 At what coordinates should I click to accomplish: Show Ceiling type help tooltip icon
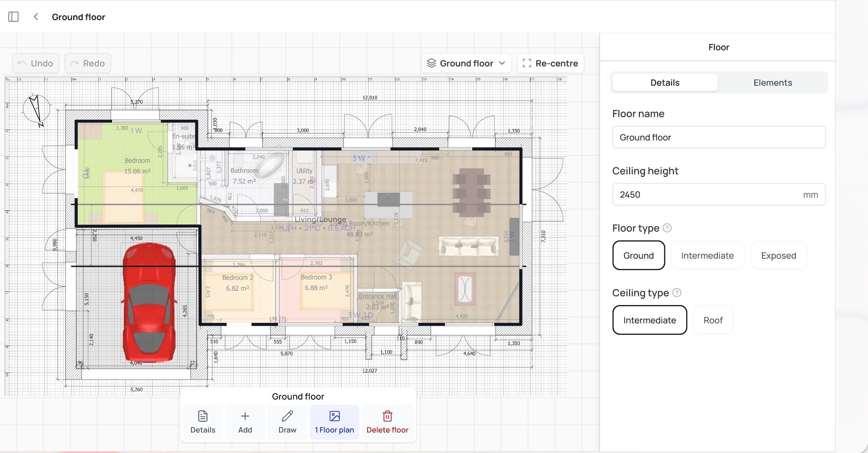click(x=677, y=293)
